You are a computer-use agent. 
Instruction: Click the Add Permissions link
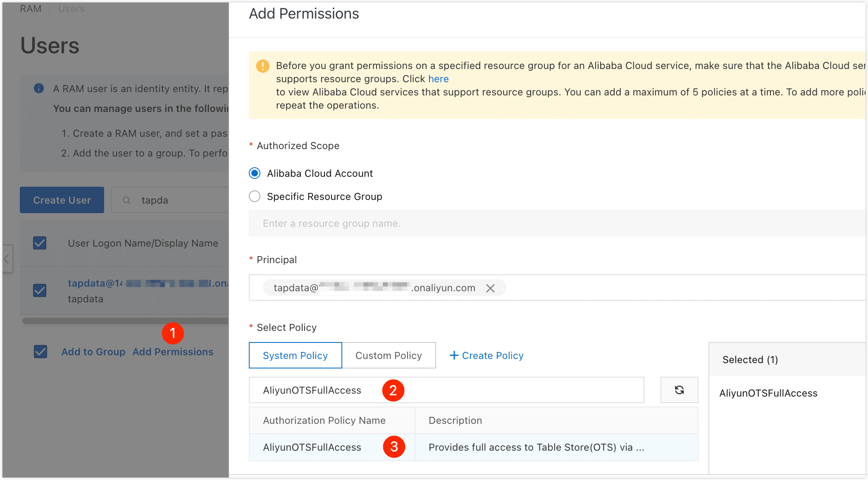173,352
